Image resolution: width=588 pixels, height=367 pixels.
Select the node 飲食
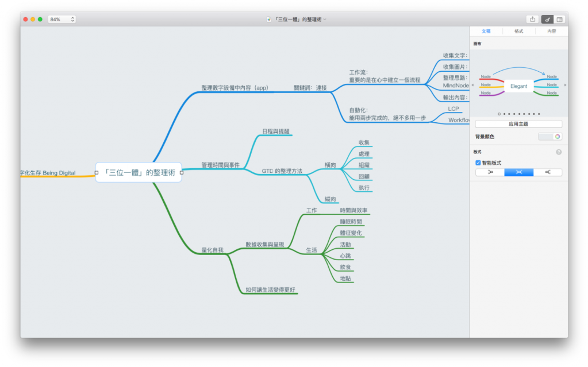[345, 267]
